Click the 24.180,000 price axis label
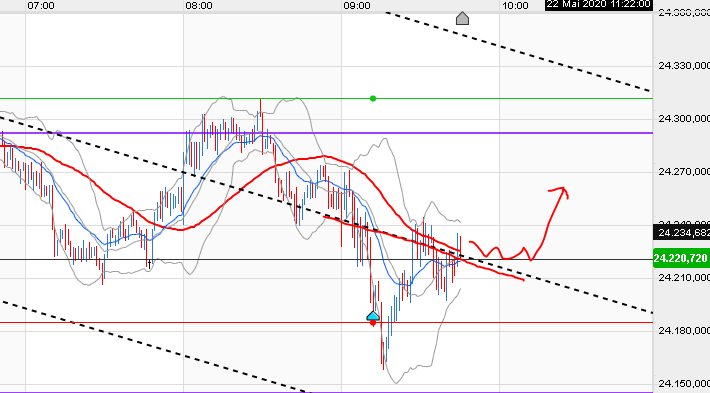 point(684,331)
